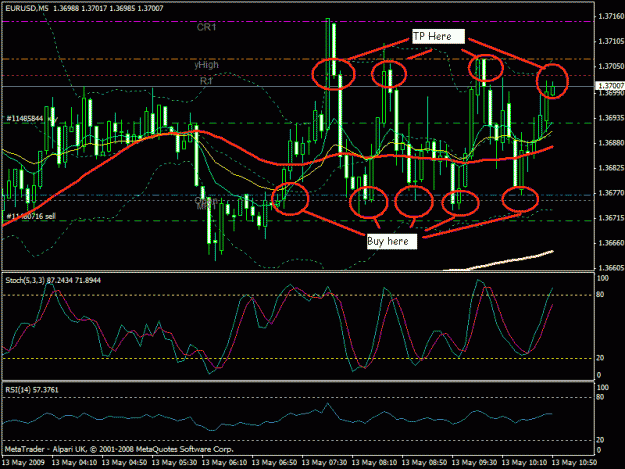625x469 pixels.
Task: Click the RSI(14) 57.3761 indicator label
Action: tap(31, 390)
